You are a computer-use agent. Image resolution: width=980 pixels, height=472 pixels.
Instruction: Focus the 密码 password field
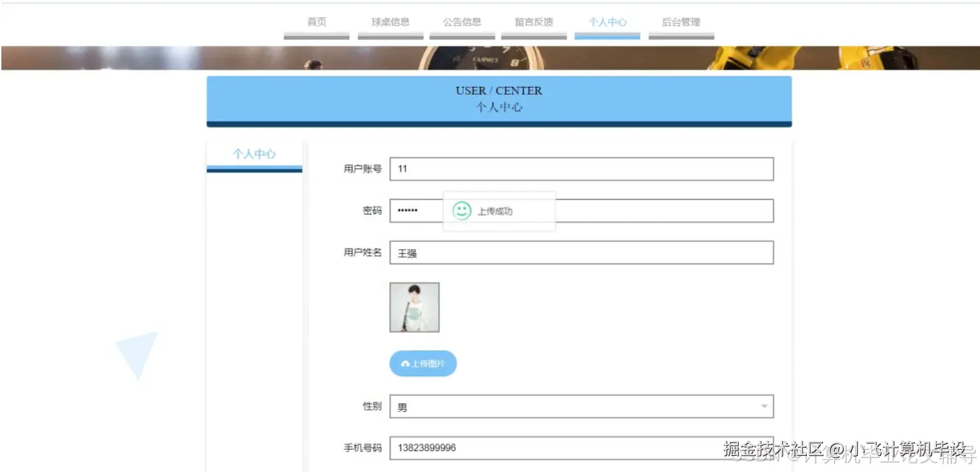[x=581, y=211]
